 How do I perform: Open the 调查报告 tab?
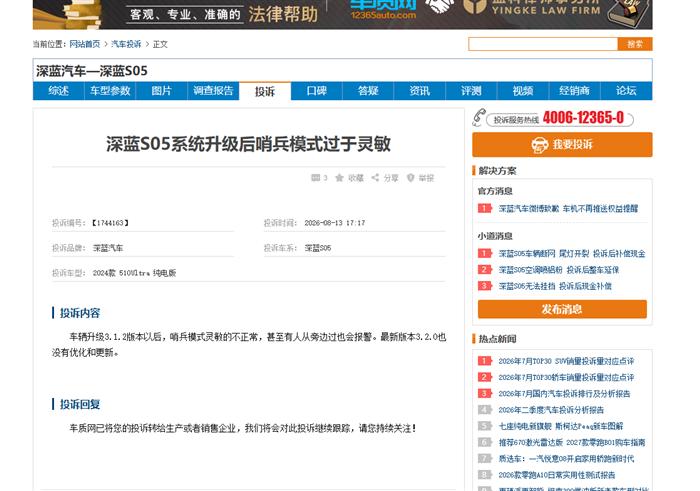[213, 91]
